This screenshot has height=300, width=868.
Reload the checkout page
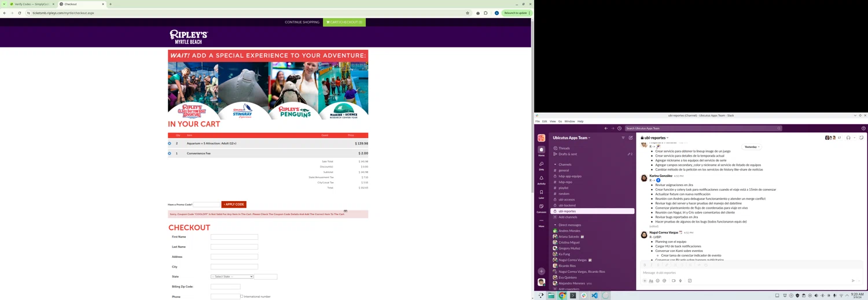pyautogui.click(x=20, y=13)
